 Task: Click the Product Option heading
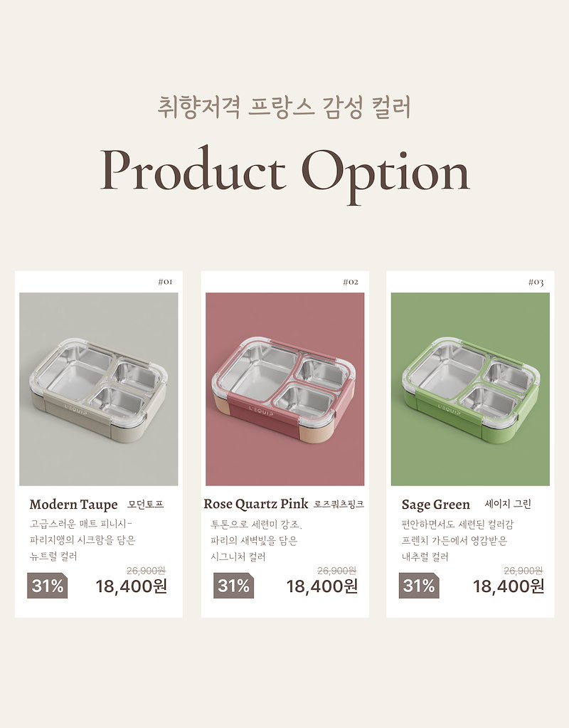click(x=284, y=171)
